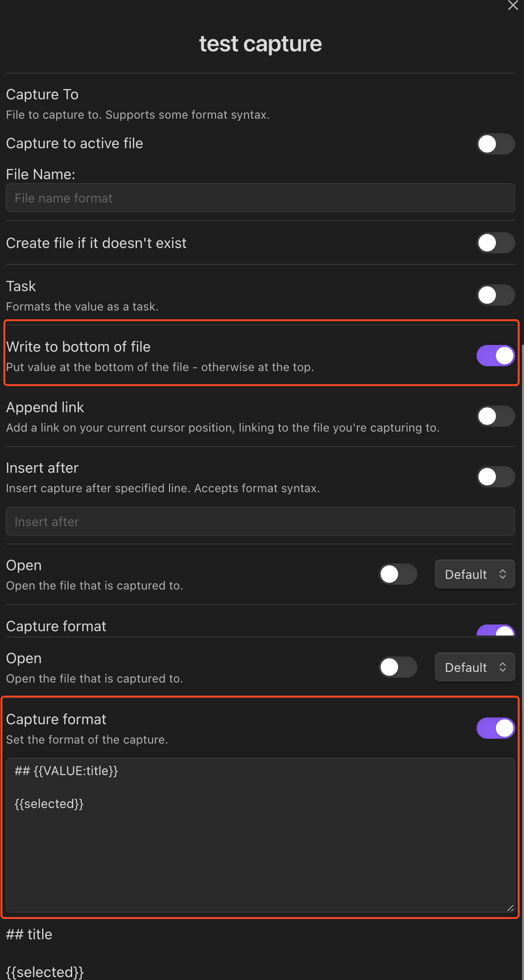This screenshot has height=980, width=524.
Task: Open the first Default dropdown next to Open
Action: point(475,574)
